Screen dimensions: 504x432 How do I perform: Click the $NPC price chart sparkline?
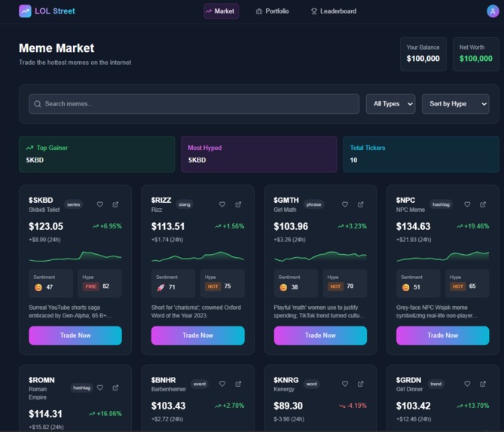(443, 256)
